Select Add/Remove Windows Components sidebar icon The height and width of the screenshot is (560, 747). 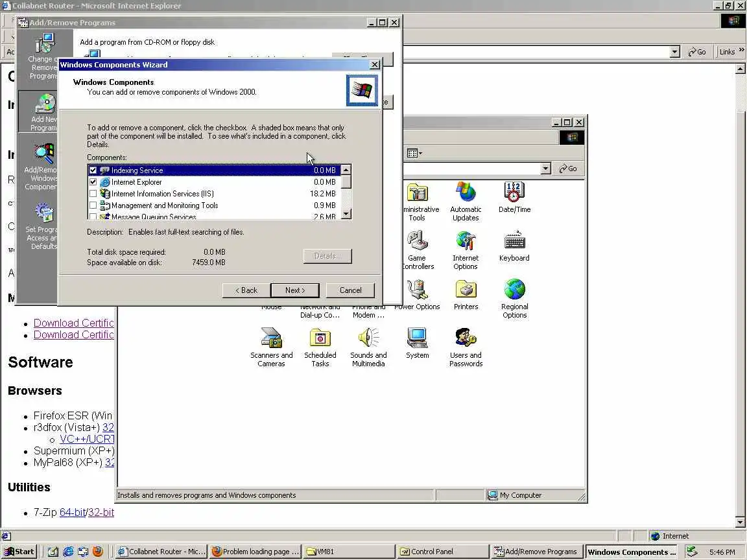point(41,167)
